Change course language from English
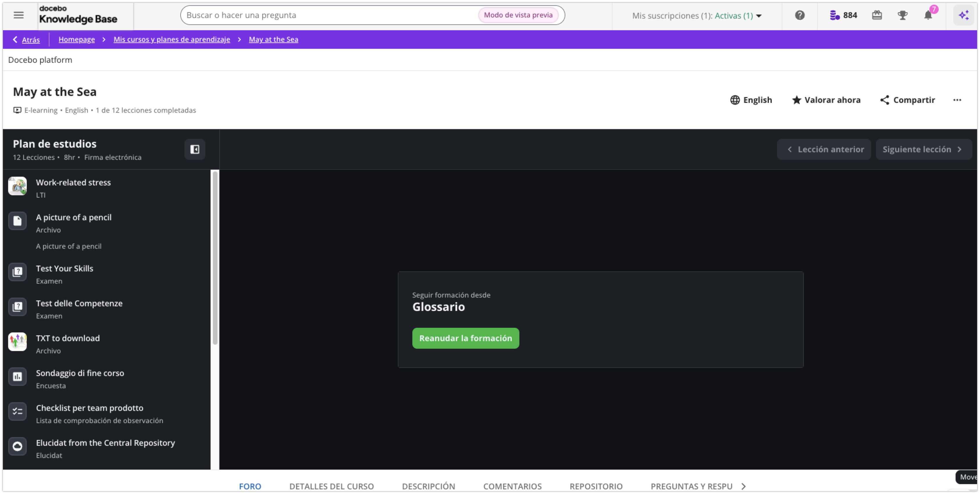Viewport: 980px width, 494px height. click(x=751, y=100)
